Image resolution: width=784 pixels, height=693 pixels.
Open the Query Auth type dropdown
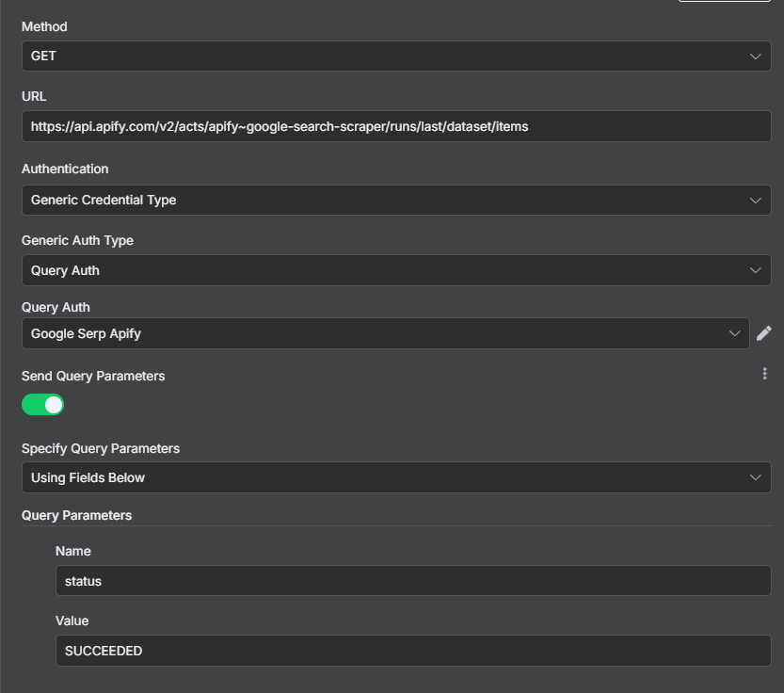click(x=396, y=270)
